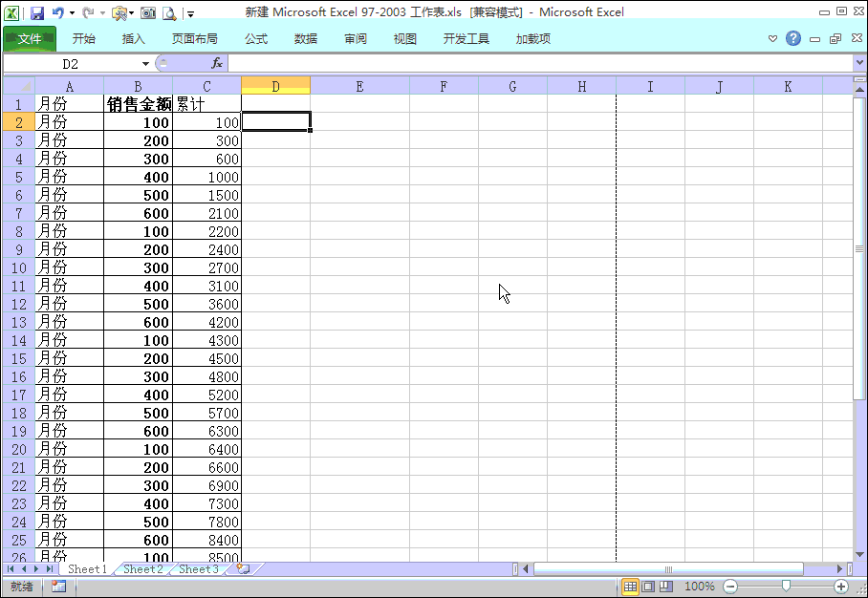The height and width of the screenshot is (598, 868).
Task: Open the Undo history dropdown arrow
Action: tap(72, 12)
